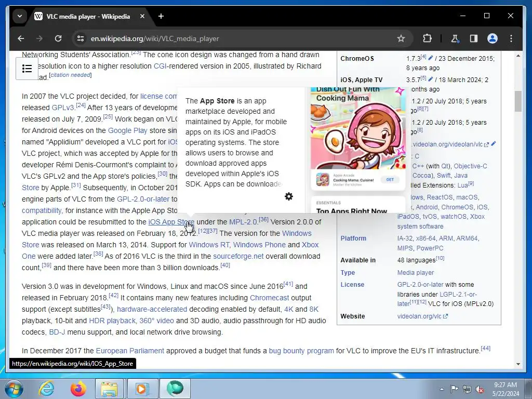Open the Chrome profile avatar
The height and width of the screenshot is (399, 532).
pyautogui.click(x=493, y=38)
